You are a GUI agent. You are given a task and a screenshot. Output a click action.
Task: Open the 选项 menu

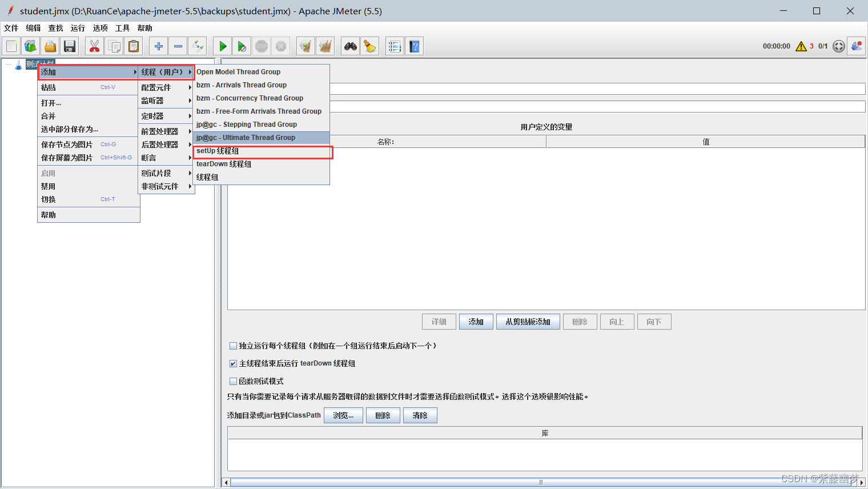point(100,28)
